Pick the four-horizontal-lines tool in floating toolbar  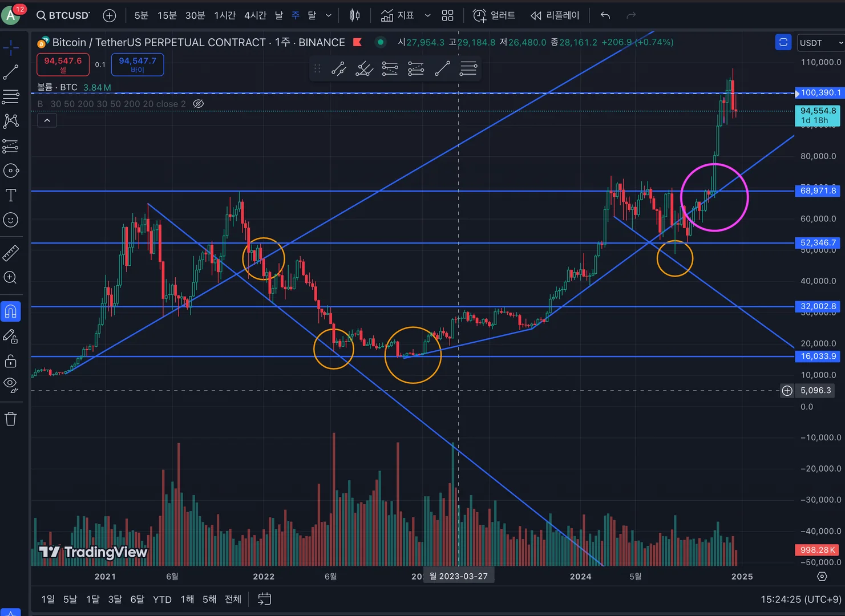[468, 69]
